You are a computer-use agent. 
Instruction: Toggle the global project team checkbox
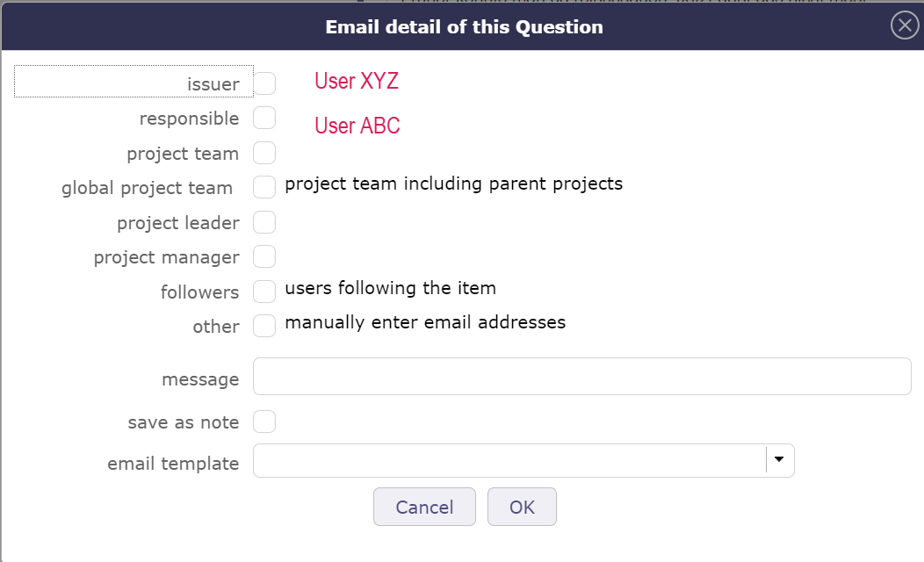(264, 187)
